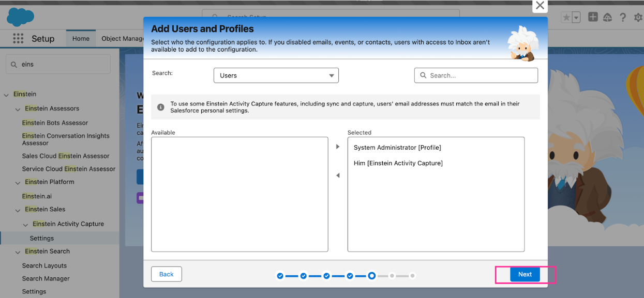Open Einstein.ai setup page
Viewport: 644px width, 298px height.
click(37, 196)
